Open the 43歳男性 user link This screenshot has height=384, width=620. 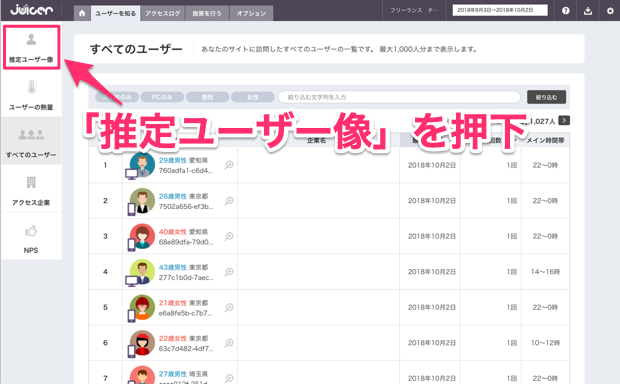click(173, 267)
